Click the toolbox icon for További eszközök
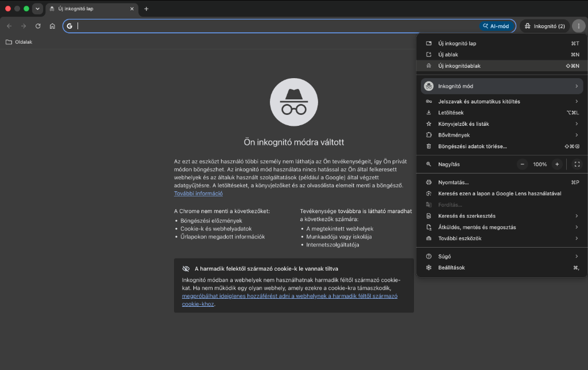Viewport: 588px width, 370px height. pyautogui.click(x=428, y=238)
